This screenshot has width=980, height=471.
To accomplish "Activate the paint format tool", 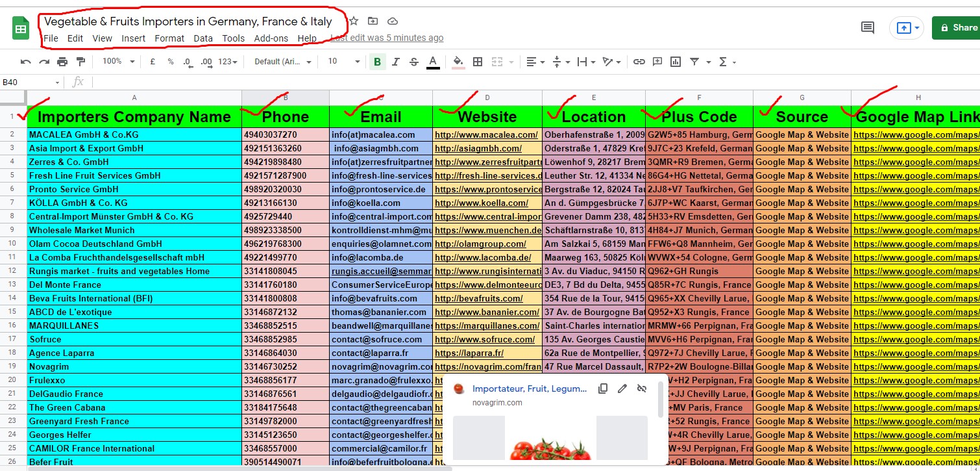I will click(80, 62).
